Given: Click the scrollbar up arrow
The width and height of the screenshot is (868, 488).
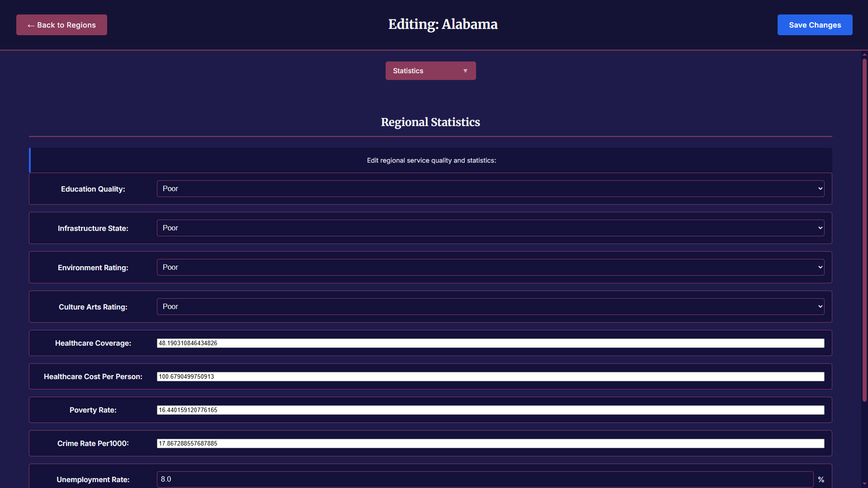Looking at the screenshot, I should (x=864, y=55).
